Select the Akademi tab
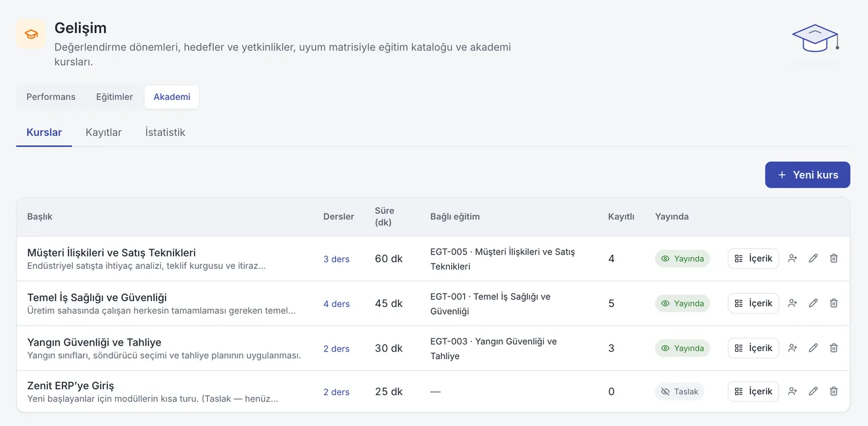This screenshot has height=426, width=868. [172, 97]
